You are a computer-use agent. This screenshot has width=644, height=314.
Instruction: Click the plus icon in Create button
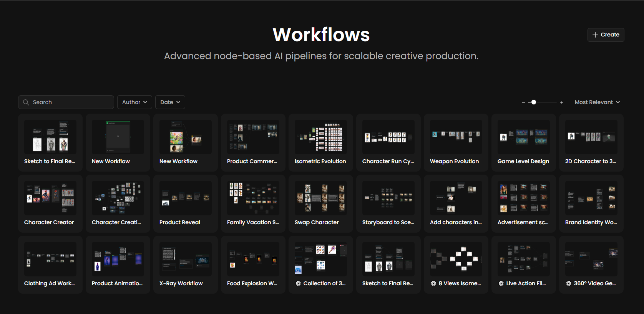tap(595, 35)
